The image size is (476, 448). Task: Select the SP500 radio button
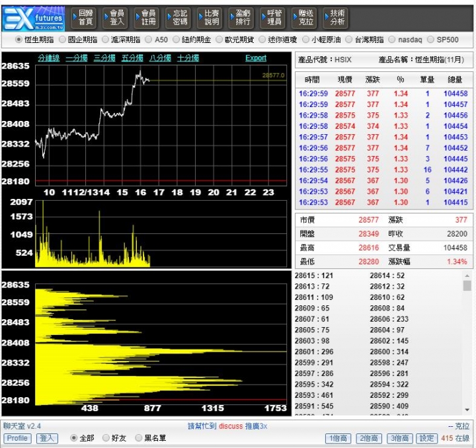point(431,40)
